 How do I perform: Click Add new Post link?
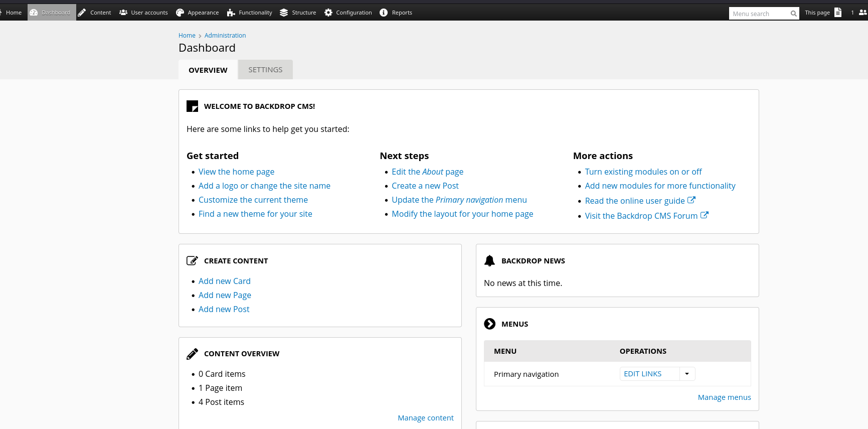coord(224,309)
